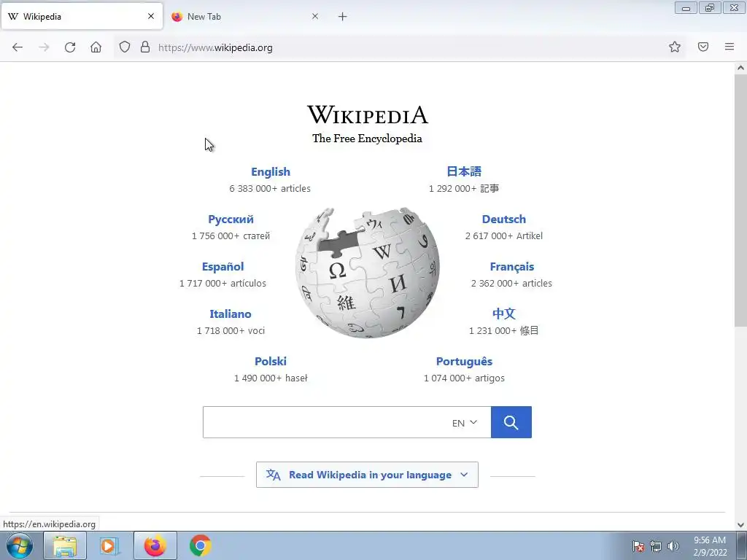Reload the current Wikipedia page
The image size is (747, 560).
pos(70,47)
